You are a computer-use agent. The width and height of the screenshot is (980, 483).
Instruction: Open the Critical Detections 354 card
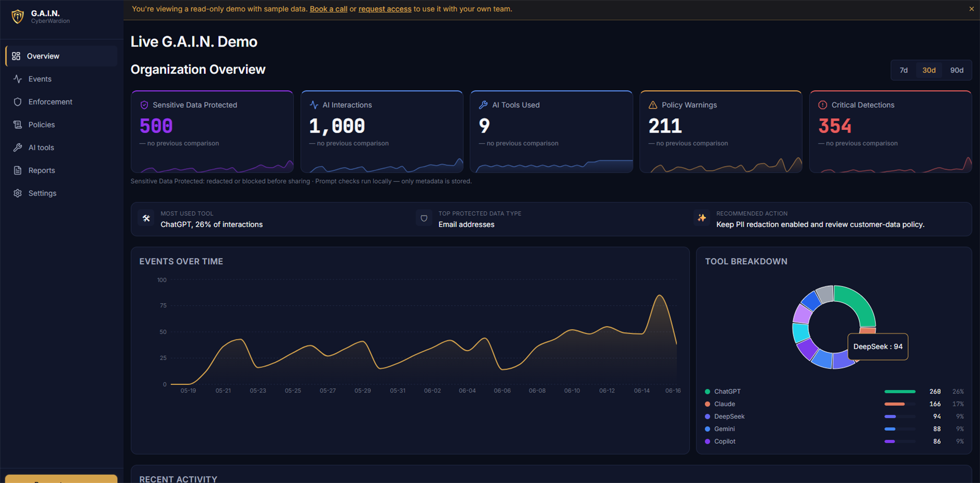[x=891, y=132]
